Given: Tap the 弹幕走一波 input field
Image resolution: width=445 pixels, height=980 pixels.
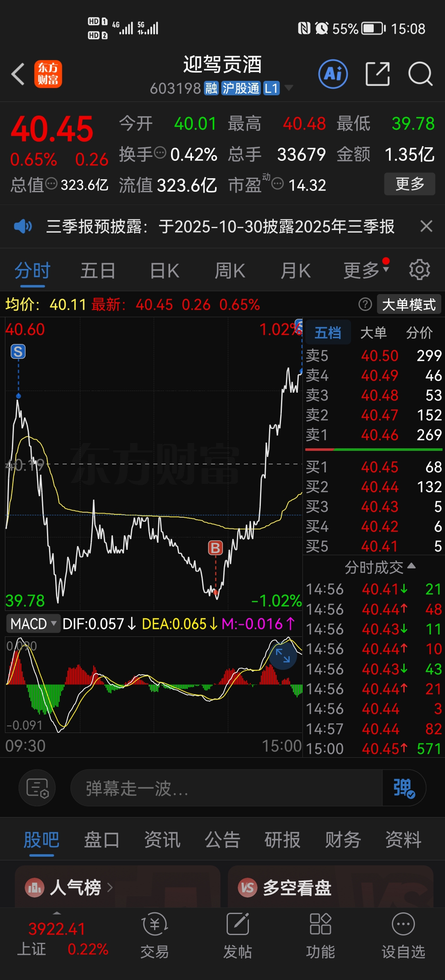Looking at the screenshot, I should (227, 788).
